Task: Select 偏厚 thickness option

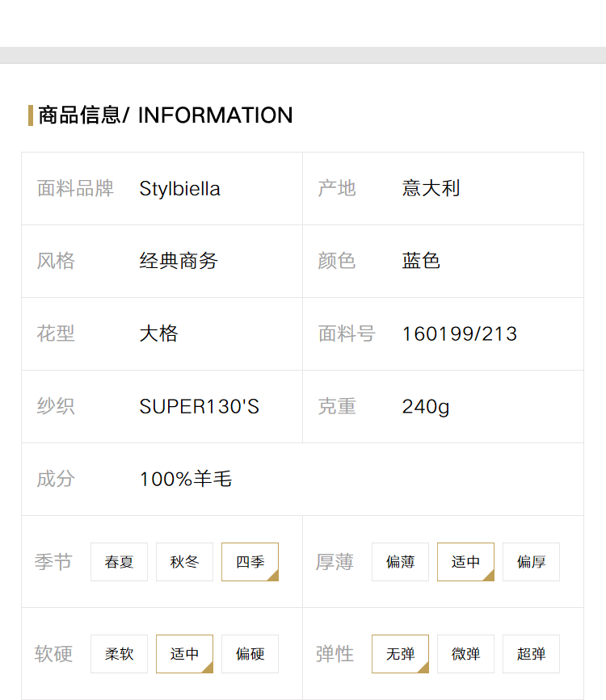Action: tap(532, 562)
